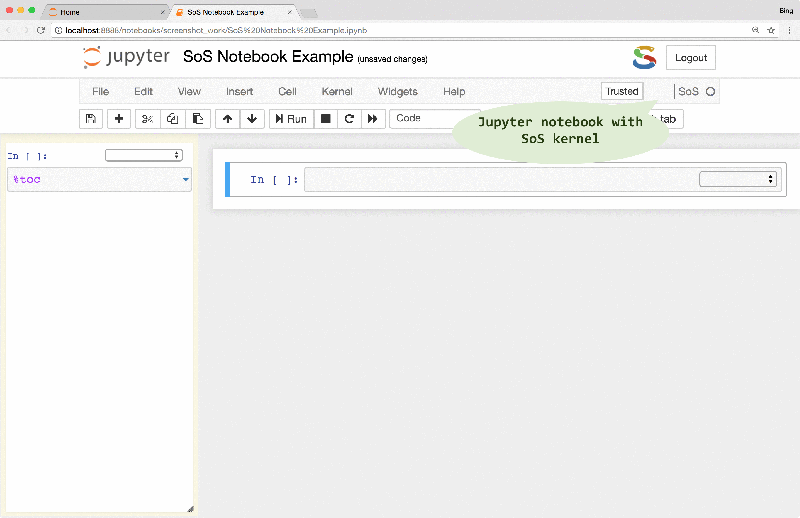The image size is (800, 518).
Task: Open main cell kernel language selector
Action: pyautogui.click(x=738, y=179)
